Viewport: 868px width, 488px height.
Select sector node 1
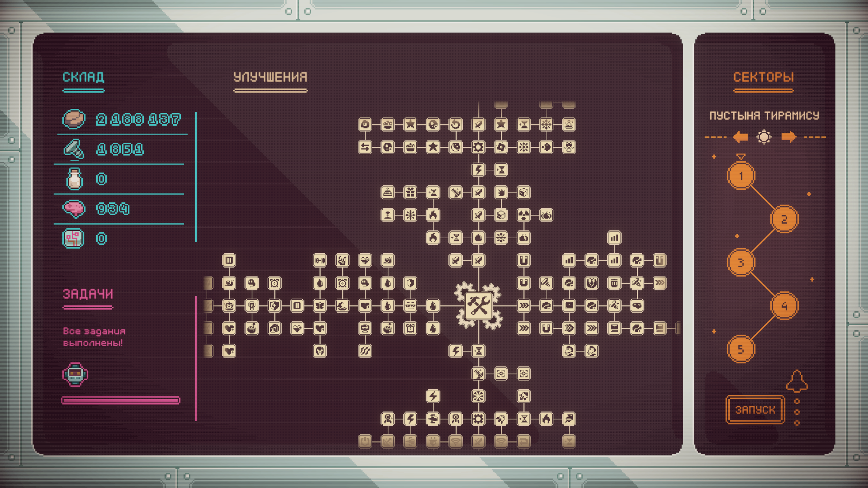(741, 176)
